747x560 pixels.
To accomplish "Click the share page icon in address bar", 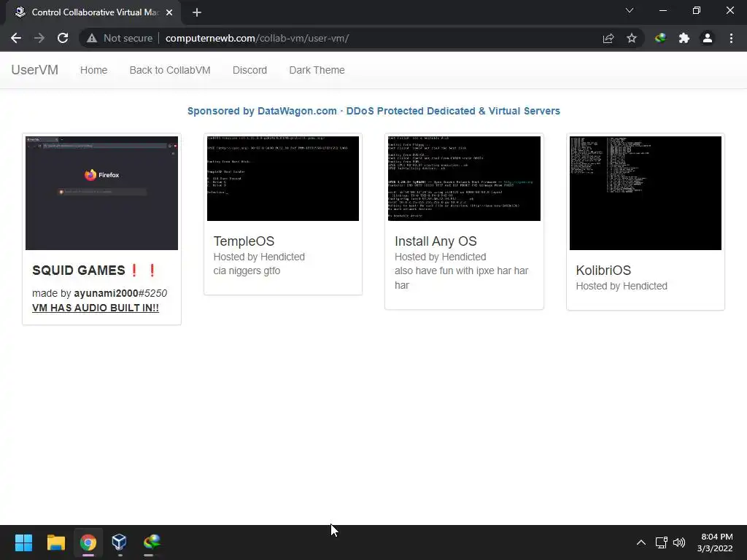I will (x=608, y=38).
